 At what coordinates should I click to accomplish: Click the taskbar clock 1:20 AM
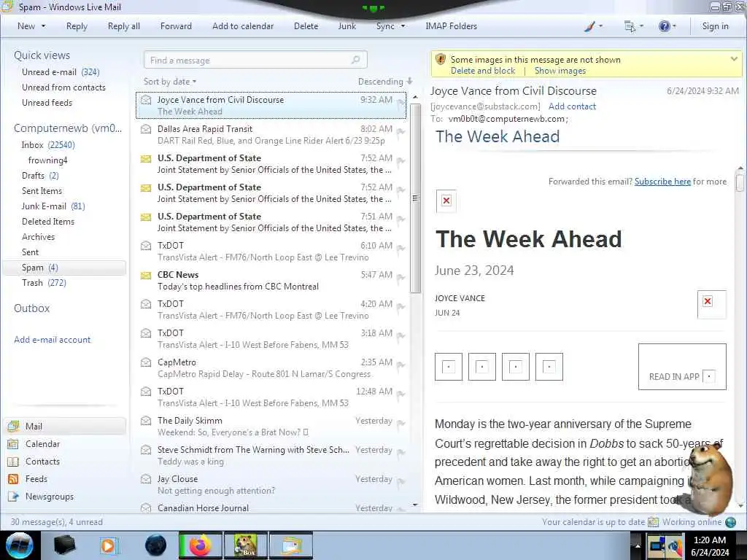tap(709, 540)
